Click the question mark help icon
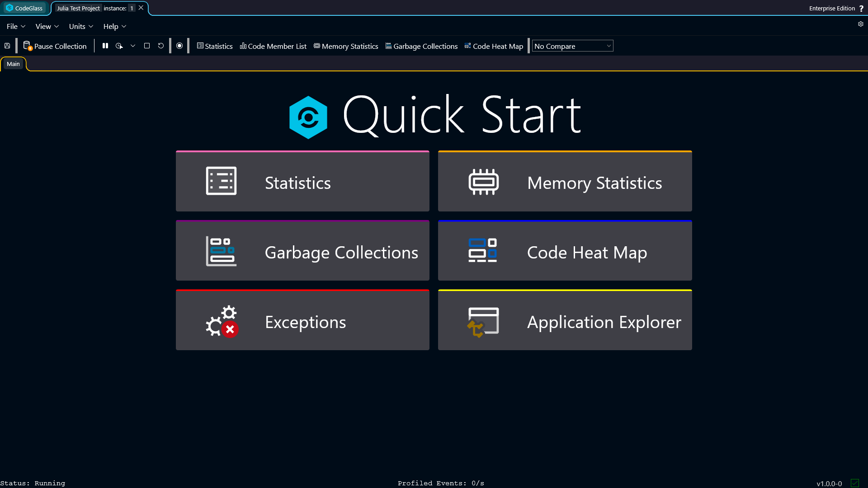The image size is (868, 488). point(861,9)
